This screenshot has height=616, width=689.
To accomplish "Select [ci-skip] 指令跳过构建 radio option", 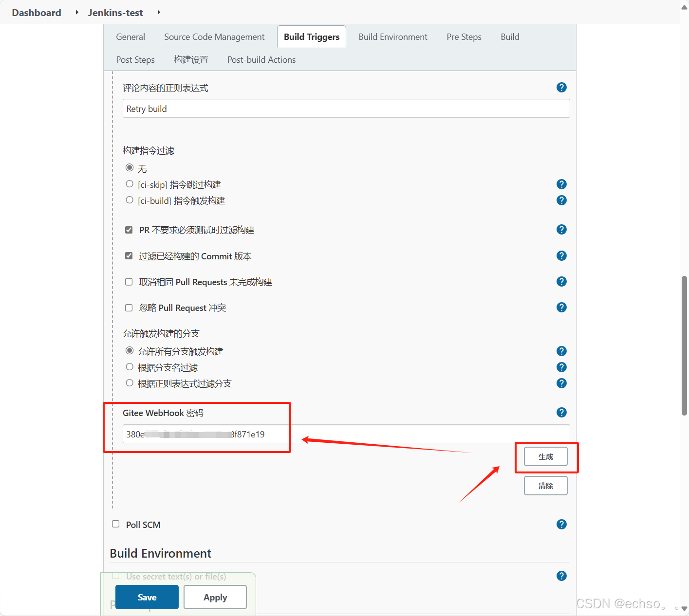I will 130,184.
